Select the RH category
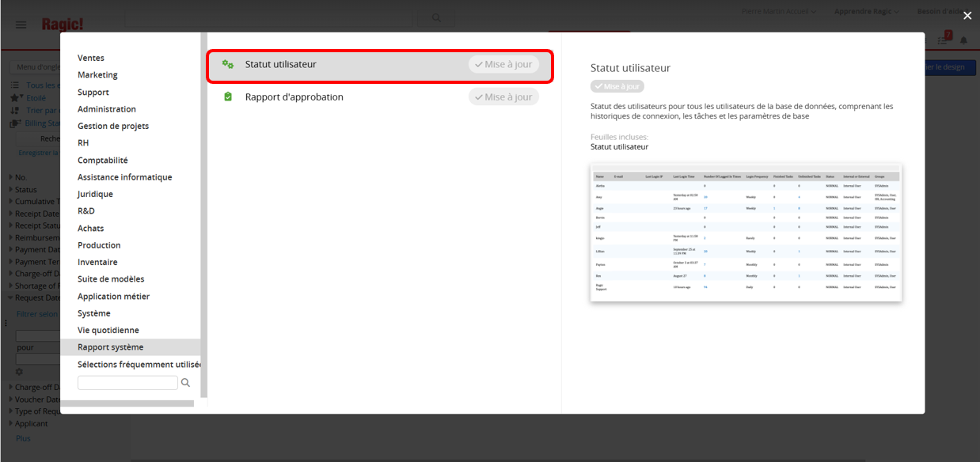The height and width of the screenshot is (462, 980). tap(83, 143)
